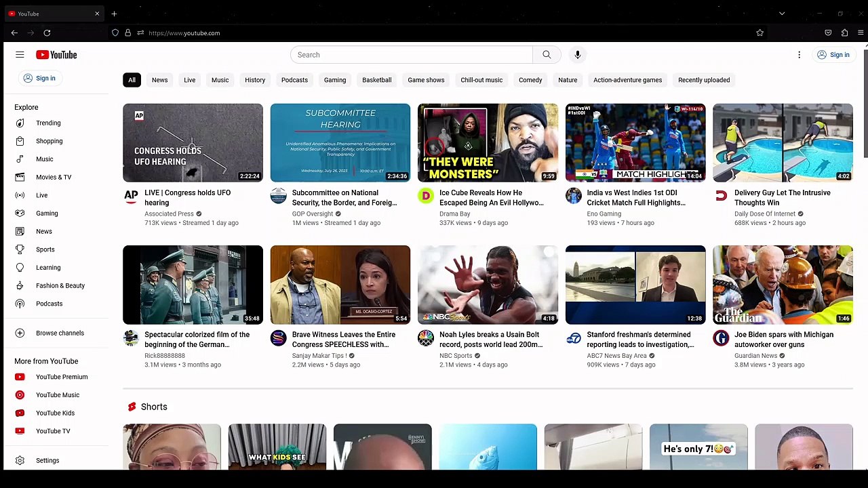Viewport: 868px width, 488px height.
Task: Open YouTube Kids from the sidebar
Action: click(56, 413)
